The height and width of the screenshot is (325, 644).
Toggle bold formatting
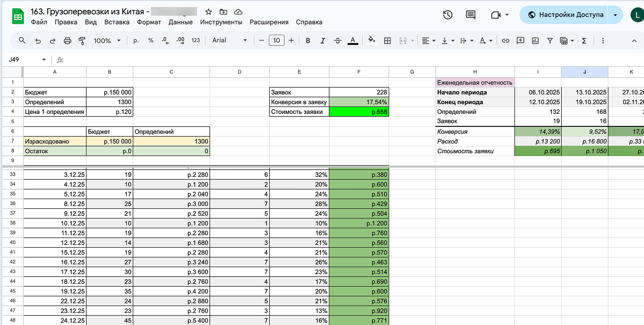tap(308, 41)
